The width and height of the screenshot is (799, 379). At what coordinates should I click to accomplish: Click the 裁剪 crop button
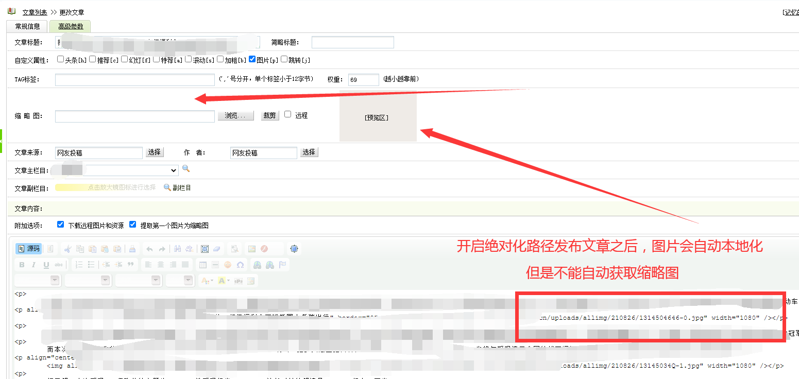pos(269,116)
